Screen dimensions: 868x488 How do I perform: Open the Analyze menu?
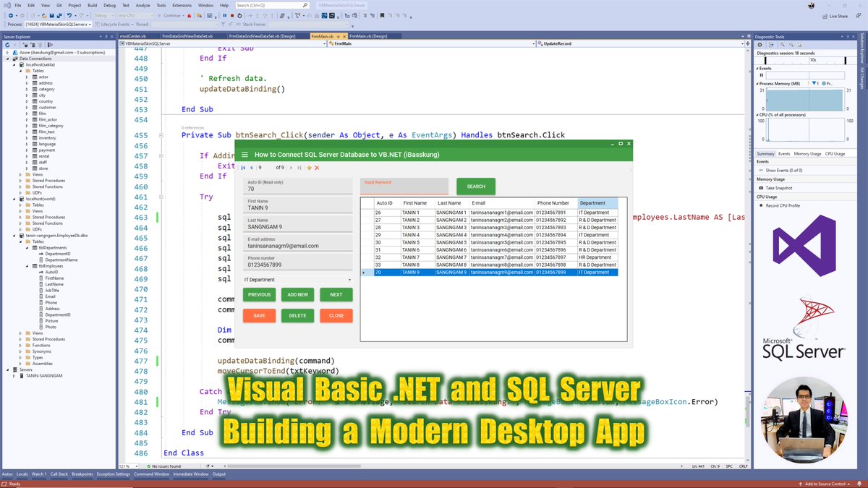coord(142,5)
